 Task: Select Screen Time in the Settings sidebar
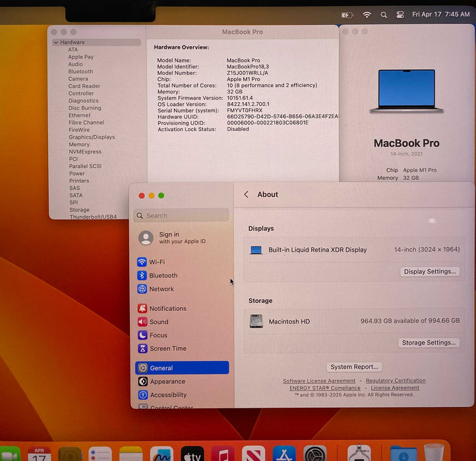coord(181,348)
